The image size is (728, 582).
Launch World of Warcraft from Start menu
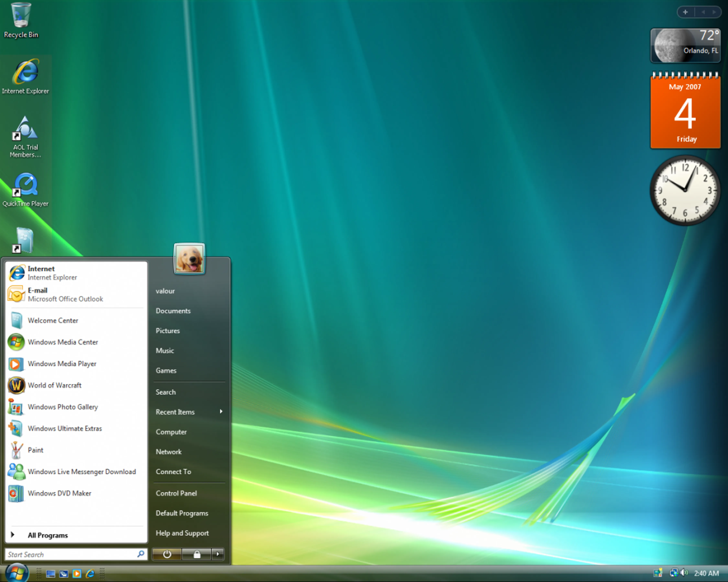54,385
